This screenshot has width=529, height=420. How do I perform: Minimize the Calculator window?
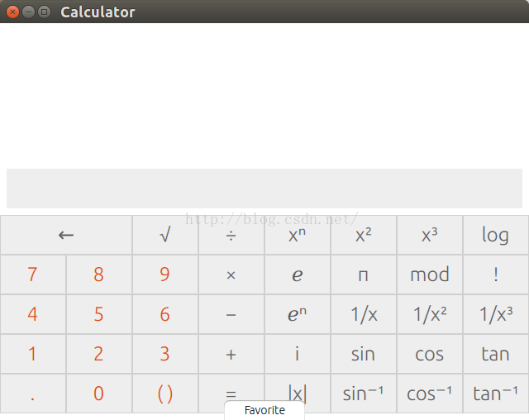[x=28, y=12]
